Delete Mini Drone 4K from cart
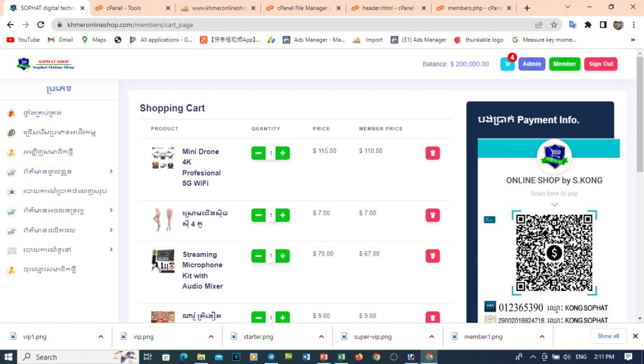The height and width of the screenshot is (364, 644). [x=433, y=153]
